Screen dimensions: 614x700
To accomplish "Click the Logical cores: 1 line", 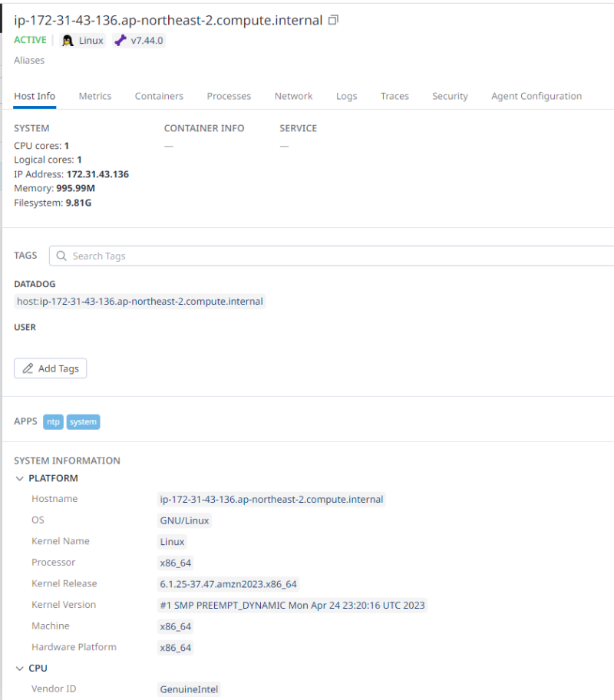I will point(48,160).
